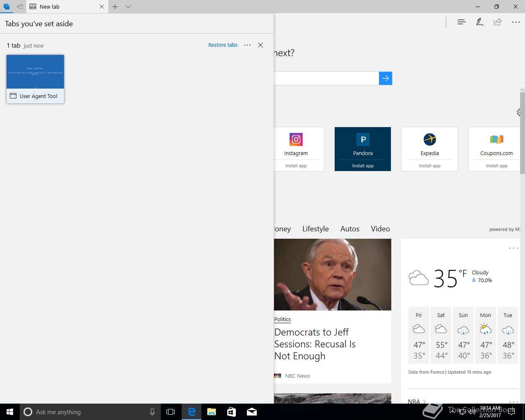Screen dimensions: 525x420
Task: Click the page vertical scrollbar
Action: coord(523,133)
